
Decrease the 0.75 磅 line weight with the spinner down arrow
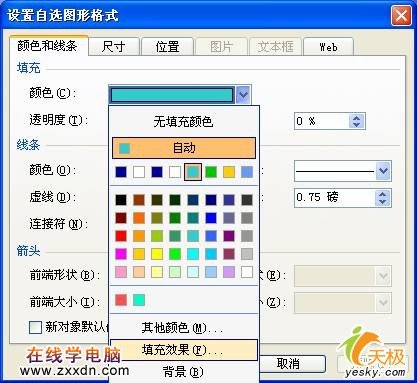tap(383, 201)
